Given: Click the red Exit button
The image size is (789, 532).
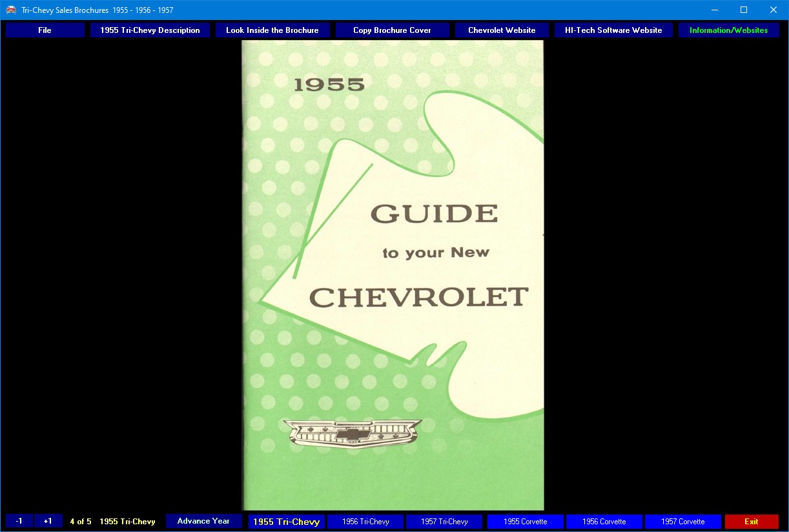Looking at the screenshot, I should pyautogui.click(x=752, y=522).
